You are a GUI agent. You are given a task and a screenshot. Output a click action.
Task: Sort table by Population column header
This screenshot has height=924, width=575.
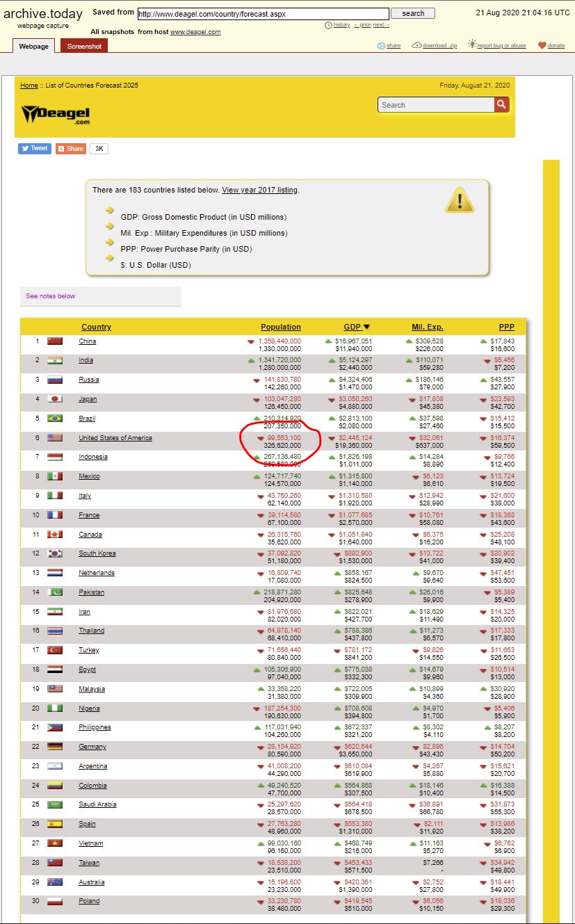pyautogui.click(x=281, y=327)
